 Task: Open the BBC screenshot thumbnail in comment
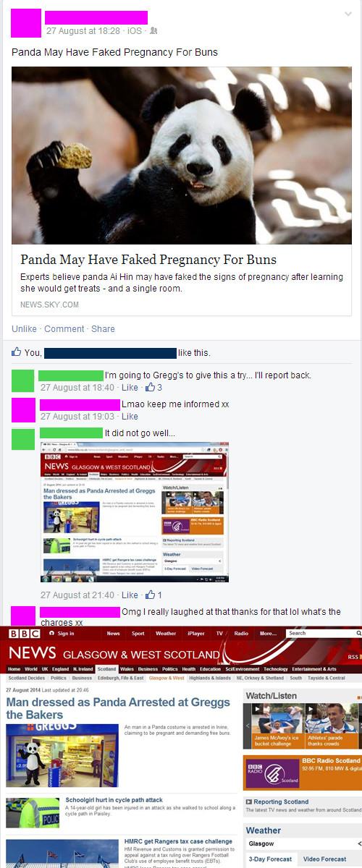(135, 512)
